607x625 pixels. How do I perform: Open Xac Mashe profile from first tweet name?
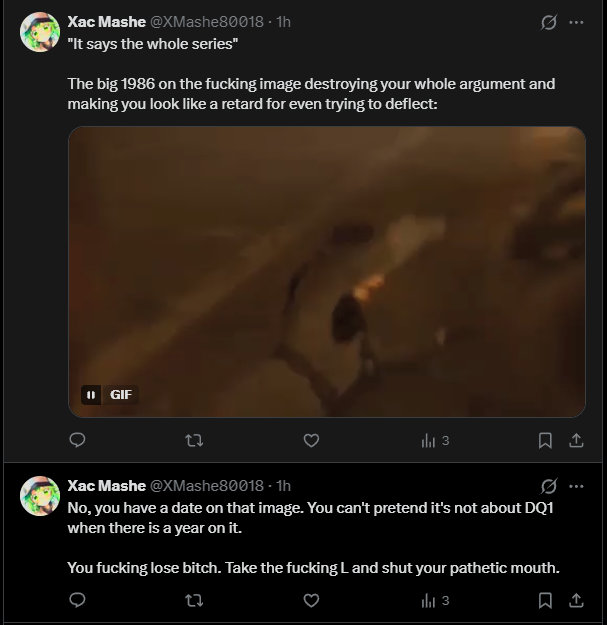tap(106, 22)
